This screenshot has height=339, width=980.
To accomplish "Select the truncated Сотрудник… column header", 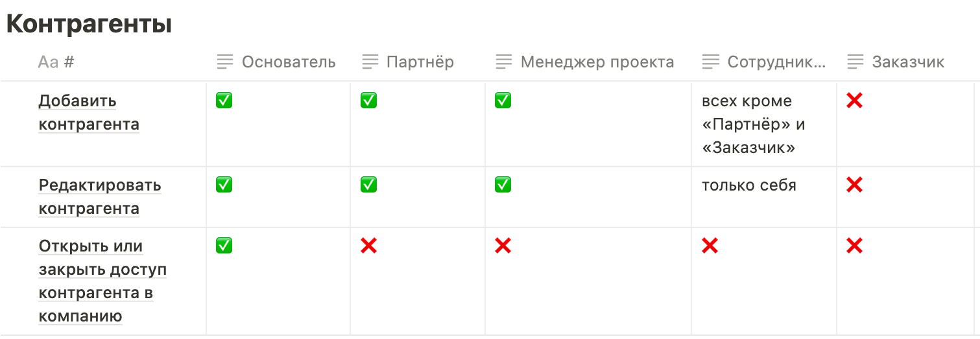I will click(x=776, y=62).
